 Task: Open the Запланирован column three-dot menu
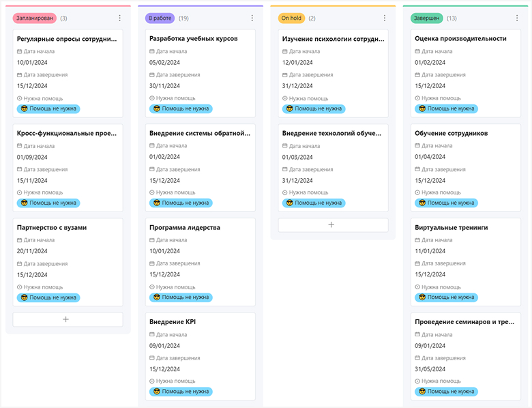(119, 18)
